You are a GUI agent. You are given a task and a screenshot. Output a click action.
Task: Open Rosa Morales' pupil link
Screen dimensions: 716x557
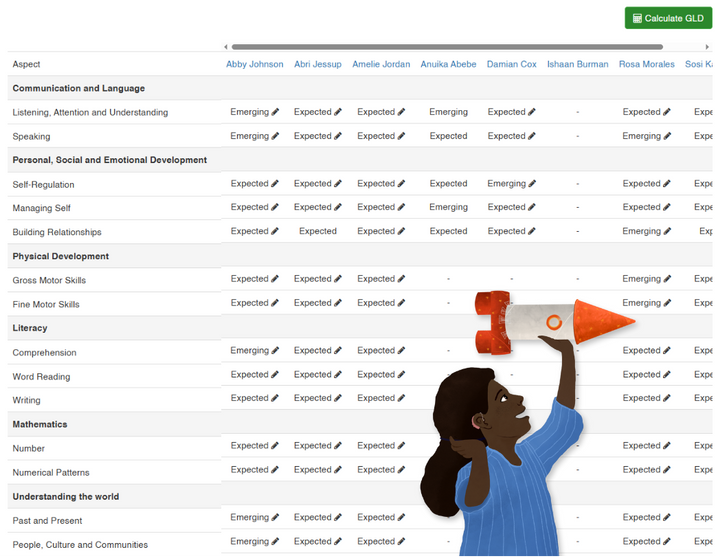(x=646, y=64)
